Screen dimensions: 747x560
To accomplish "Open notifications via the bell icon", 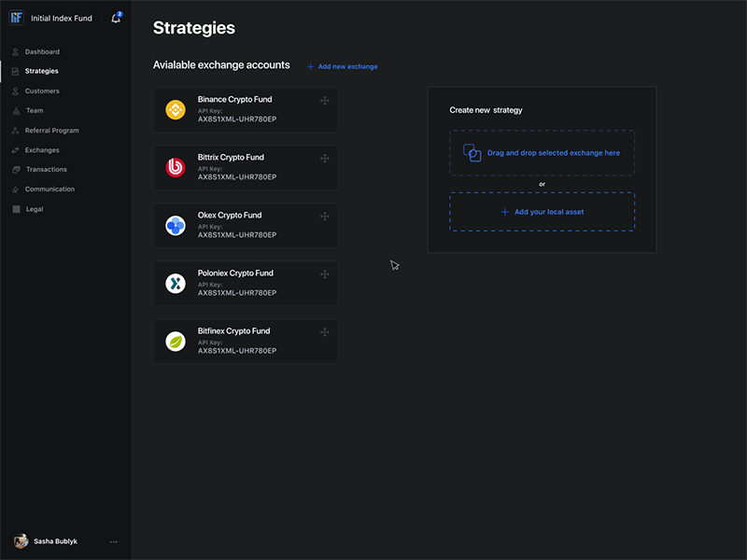I will coord(115,18).
